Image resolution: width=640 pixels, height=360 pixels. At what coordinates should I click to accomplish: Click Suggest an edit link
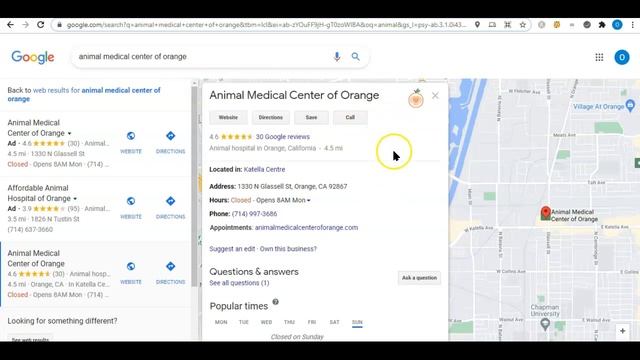232,249
